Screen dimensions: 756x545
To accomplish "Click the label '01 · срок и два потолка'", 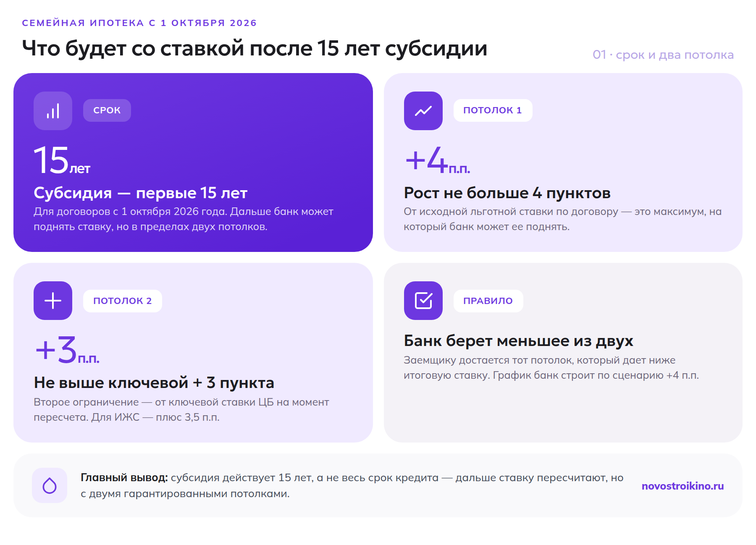I will [x=663, y=55].
